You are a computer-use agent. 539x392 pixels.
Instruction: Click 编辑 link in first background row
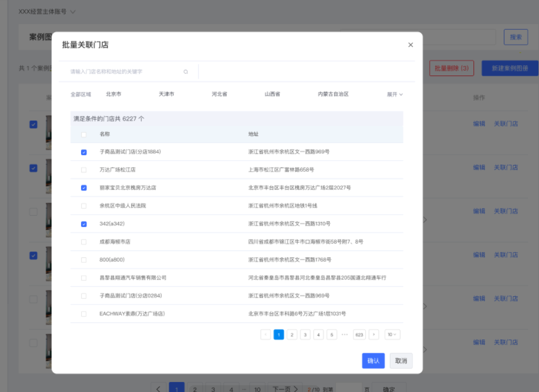coord(479,124)
